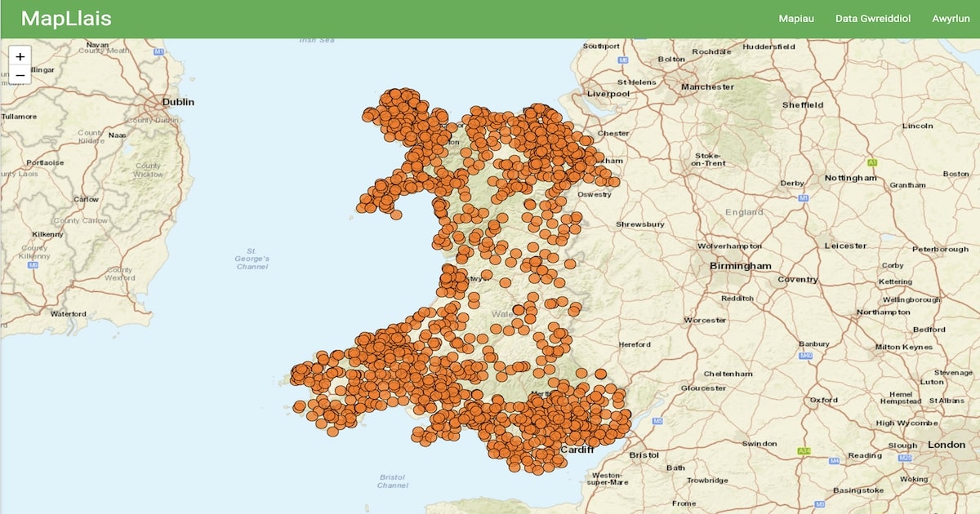Select the Southport map label

[x=602, y=46]
